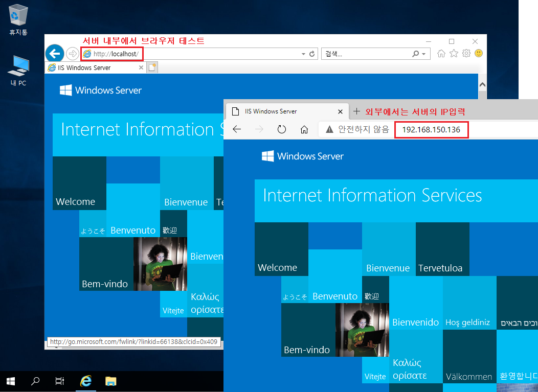This screenshot has height=392, width=538.
Task: Click the Tervetuloa tile in Edge page
Action: point(442,249)
